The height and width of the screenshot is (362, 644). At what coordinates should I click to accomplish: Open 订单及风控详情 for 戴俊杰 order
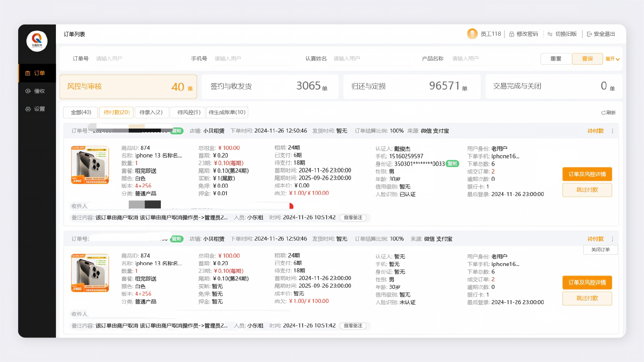click(x=587, y=174)
